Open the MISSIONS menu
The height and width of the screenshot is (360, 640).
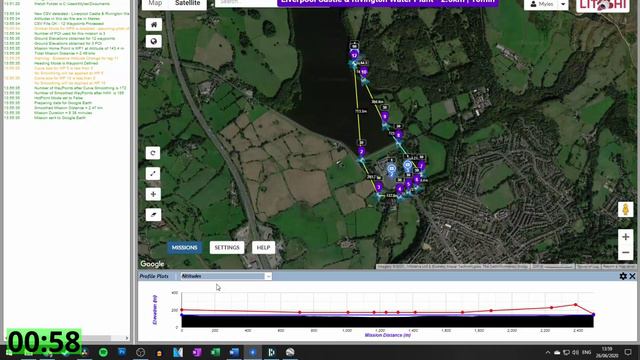click(x=184, y=248)
